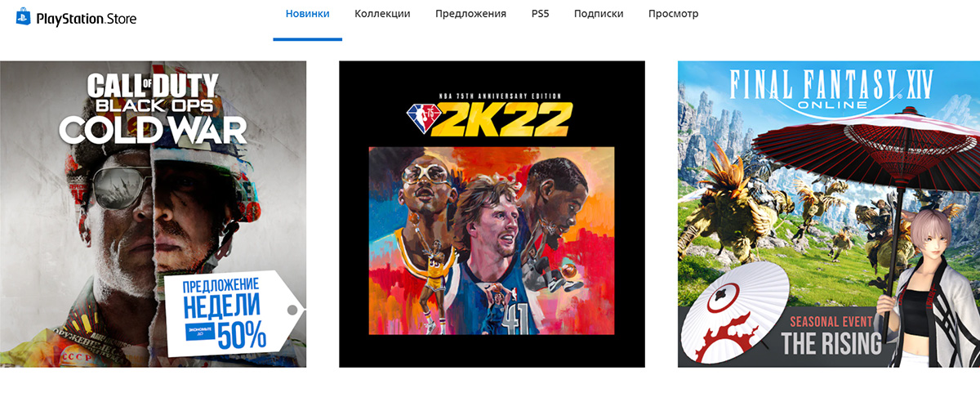Image resolution: width=980 pixels, height=393 pixels.
Task: Open the Подписки menu item
Action: (599, 14)
